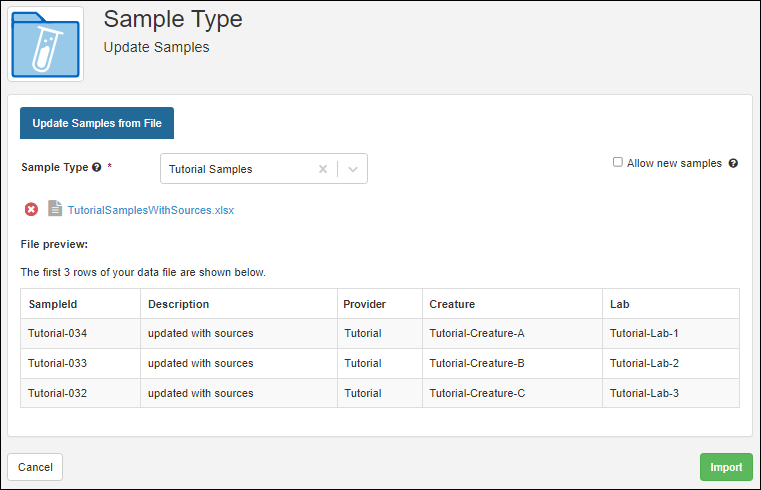Click the red remove file icon
The image size is (761, 490).
pos(31,210)
